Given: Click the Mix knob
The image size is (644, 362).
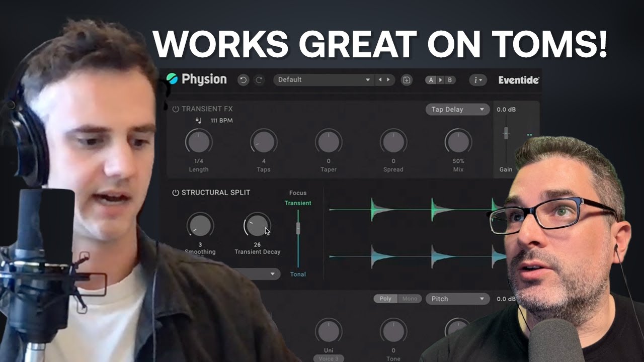Looking at the screenshot, I should pos(458,142).
